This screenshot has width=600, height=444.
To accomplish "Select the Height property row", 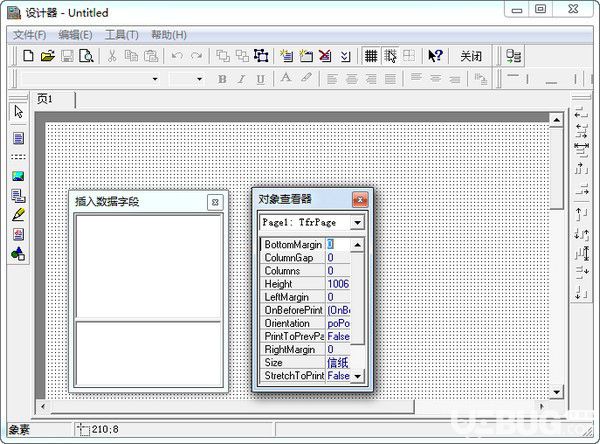I will point(305,284).
